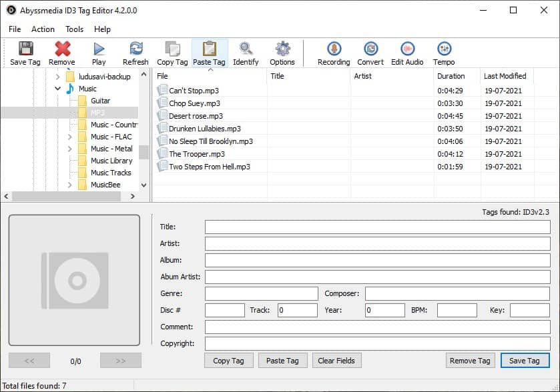560x392 pixels.
Task: Click the Music note icon in the folder tree
Action: tap(70, 89)
